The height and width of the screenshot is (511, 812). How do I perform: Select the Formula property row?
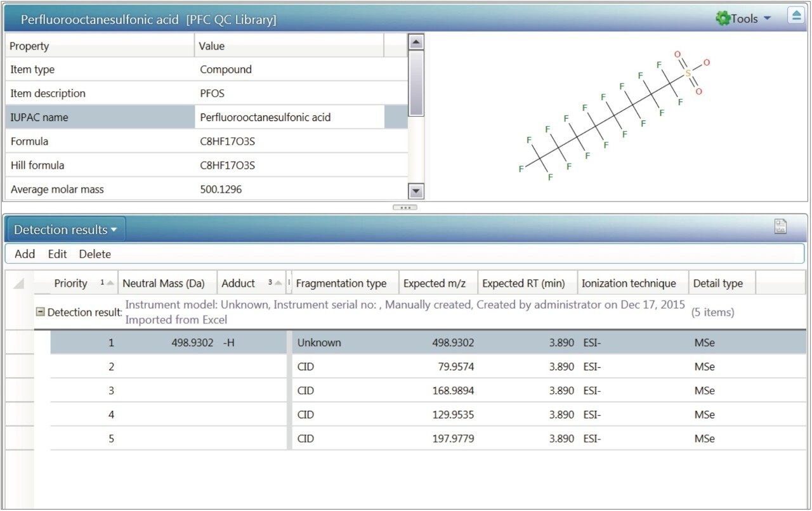pos(206,141)
